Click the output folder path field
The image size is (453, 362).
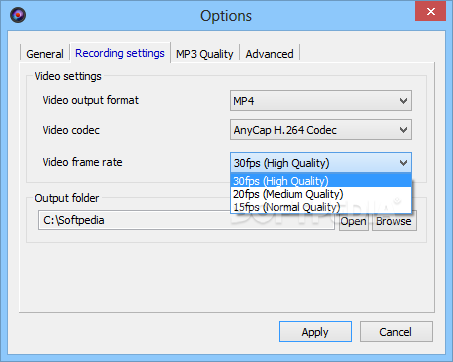[x=186, y=220]
